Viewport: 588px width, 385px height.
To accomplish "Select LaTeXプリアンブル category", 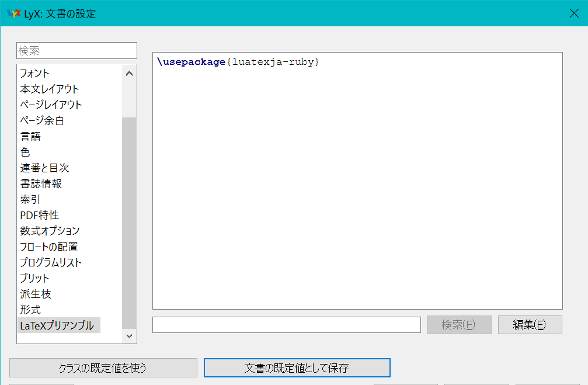I will [x=59, y=325].
